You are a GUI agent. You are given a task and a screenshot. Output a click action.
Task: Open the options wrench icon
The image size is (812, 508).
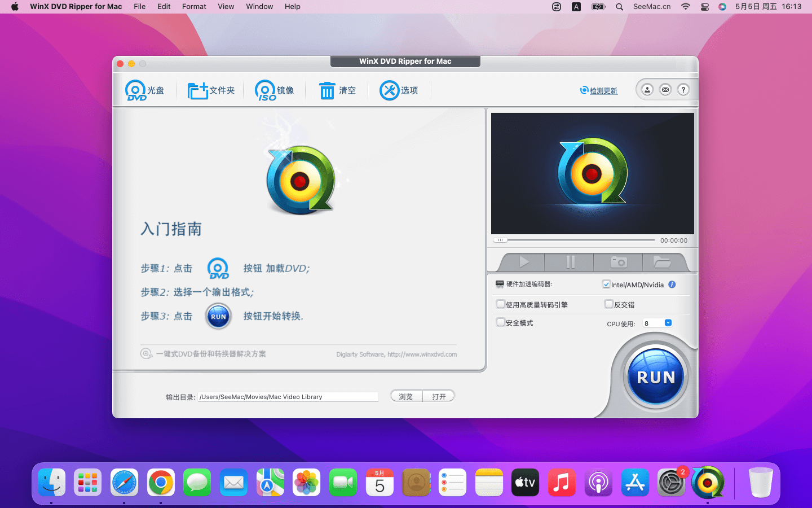(389, 90)
